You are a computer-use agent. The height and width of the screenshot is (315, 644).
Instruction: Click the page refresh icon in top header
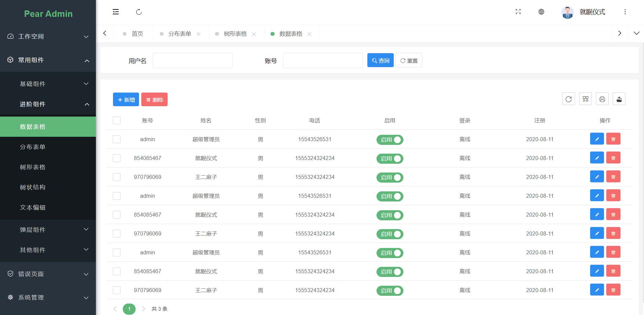coord(139,12)
